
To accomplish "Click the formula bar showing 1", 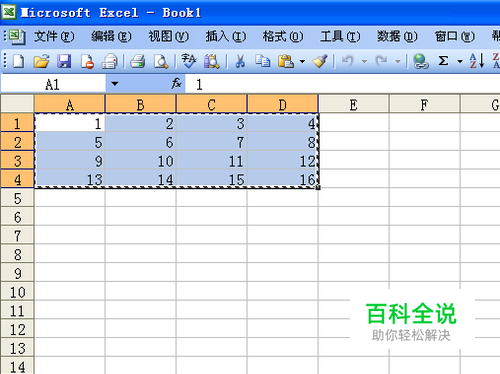I will (343, 84).
